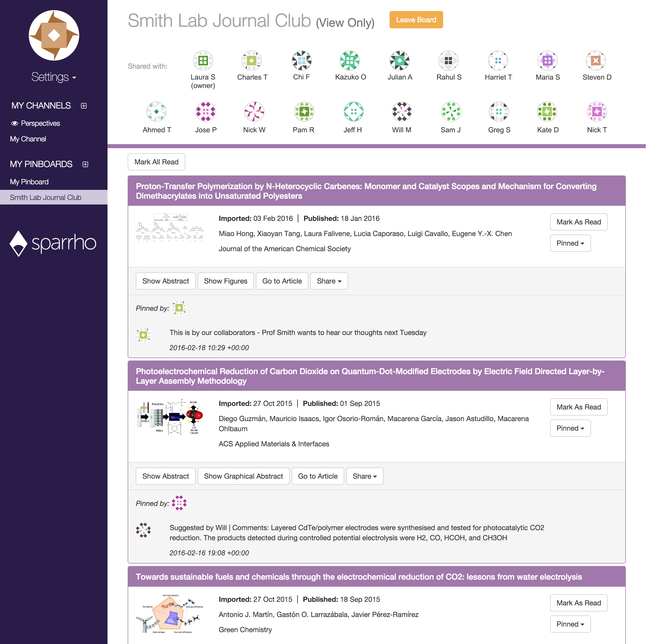Click Steven D's avatar icon

pos(596,61)
